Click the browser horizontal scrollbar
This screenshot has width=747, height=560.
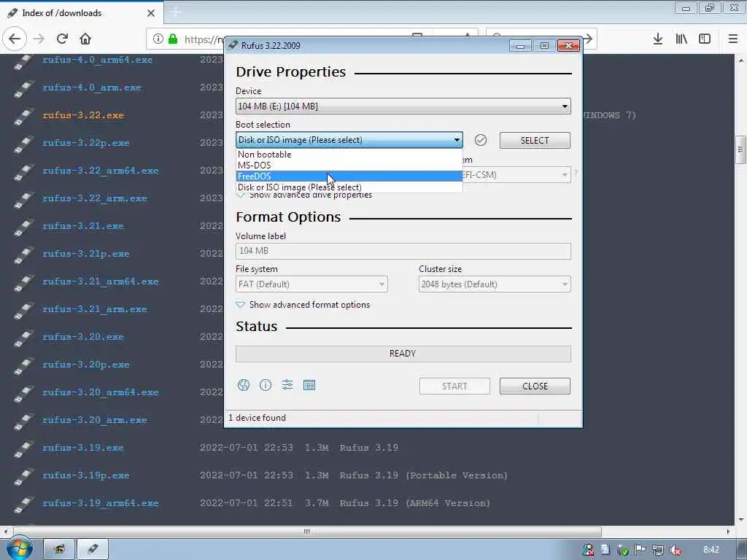point(307,532)
